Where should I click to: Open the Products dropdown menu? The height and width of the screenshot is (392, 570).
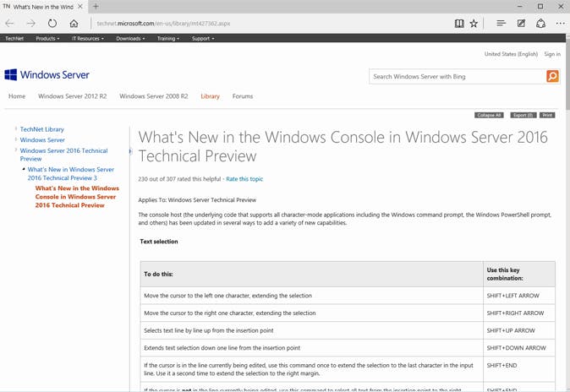47,38
